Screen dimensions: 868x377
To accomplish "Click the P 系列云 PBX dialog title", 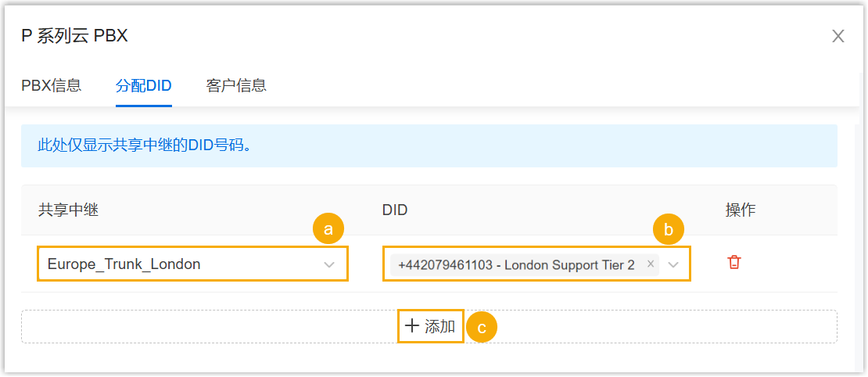I will coord(74,35).
